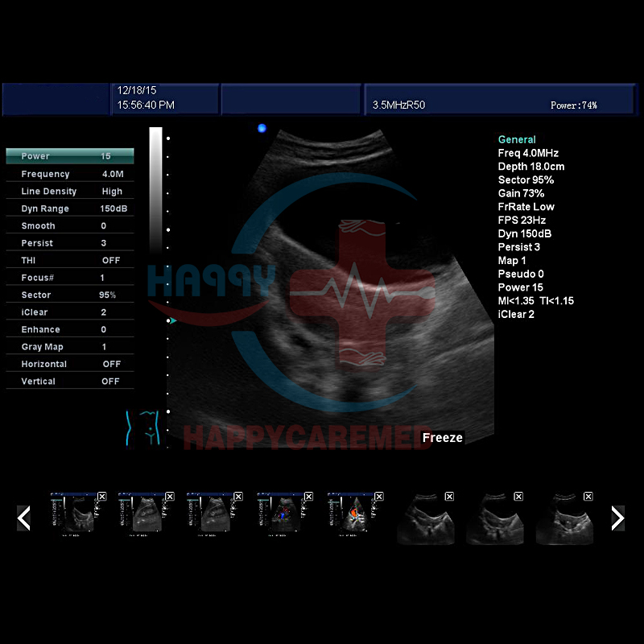Viewport: 644px width, 644px height.
Task: Select the Line Density menu row
Action: [x=70, y=192]
